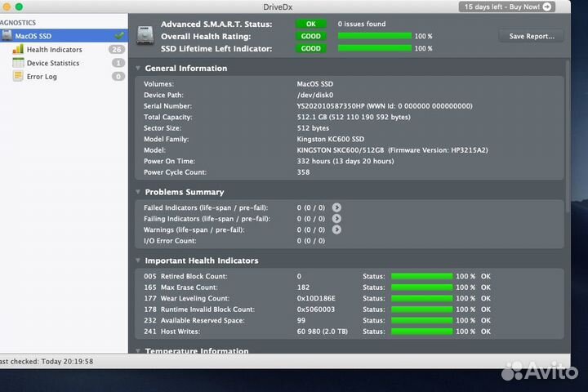Viewport: 588px width, 392px height.
Task: Click GOOD badge for SSD Lifetime Left
Action: point(311,48)
